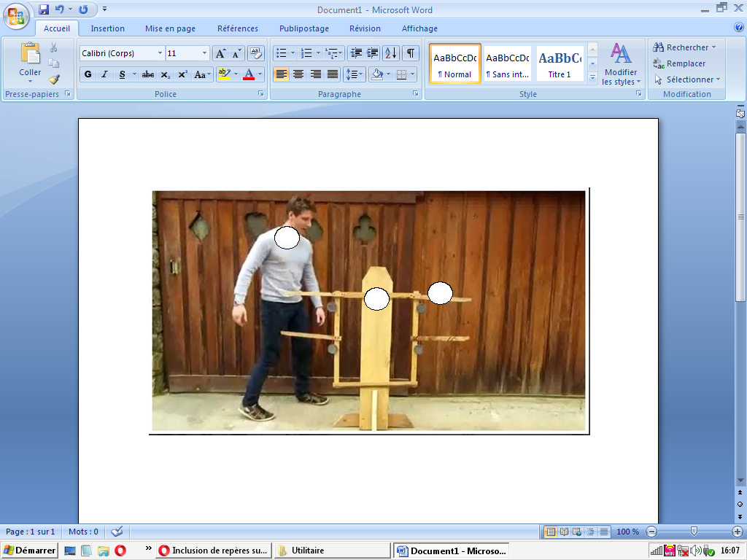Sort text alphabetically
The height and width of the screenshot is (560, 747).
tap(391, 53)
